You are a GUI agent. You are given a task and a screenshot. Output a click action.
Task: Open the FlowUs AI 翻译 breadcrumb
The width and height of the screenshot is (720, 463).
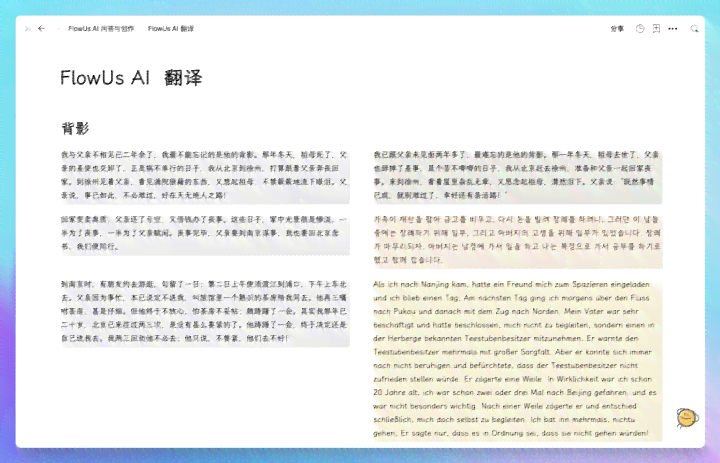(171, 28)
